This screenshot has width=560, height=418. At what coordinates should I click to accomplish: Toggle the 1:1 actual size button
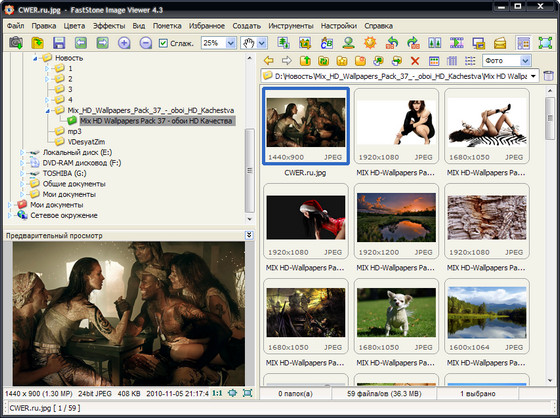[217, 393]
